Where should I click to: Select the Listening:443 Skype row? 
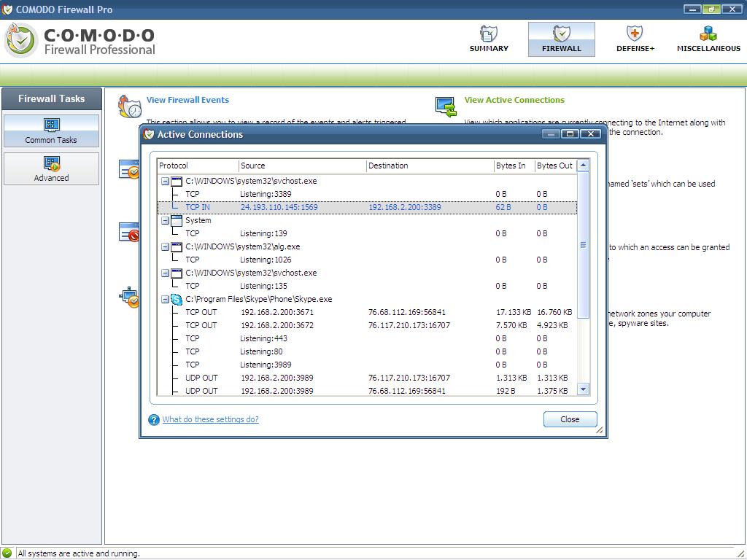point(367,338)
